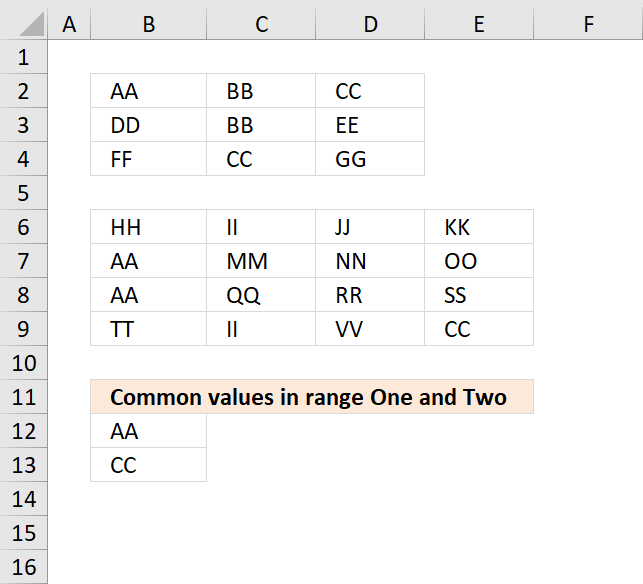Click cell B3 containing DD
643x584 pixels.
tap(148, 125)
